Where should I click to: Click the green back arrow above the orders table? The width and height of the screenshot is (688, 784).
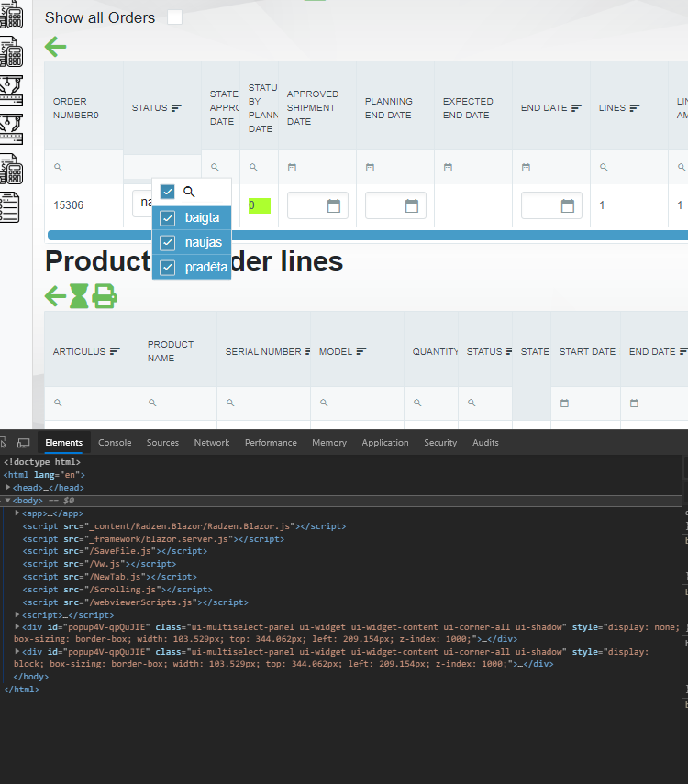coord(56,47)
